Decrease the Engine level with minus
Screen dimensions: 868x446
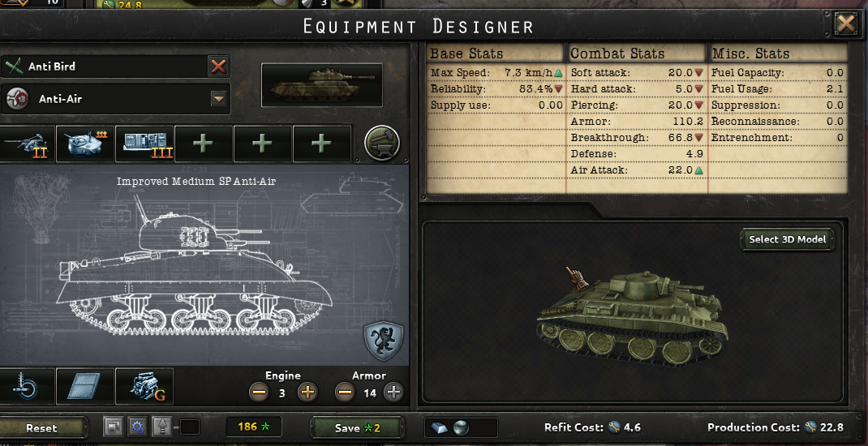click(x=259, y=392)
